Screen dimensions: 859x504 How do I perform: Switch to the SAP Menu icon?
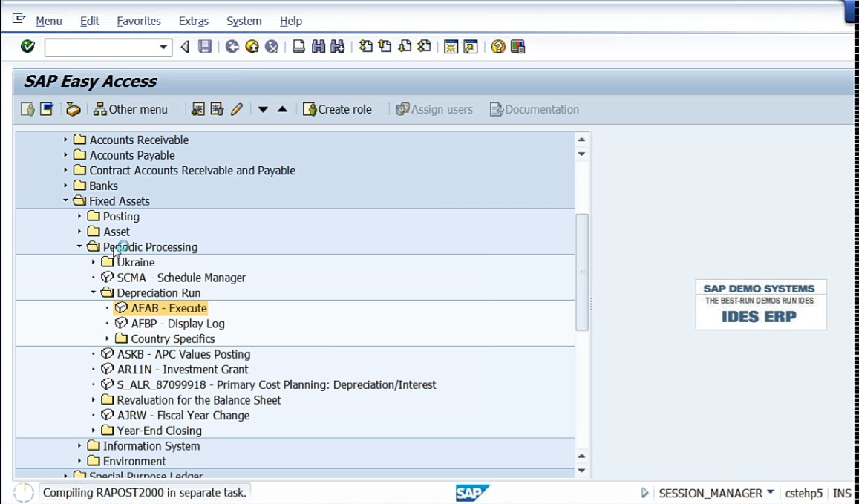tap(47, 109)
